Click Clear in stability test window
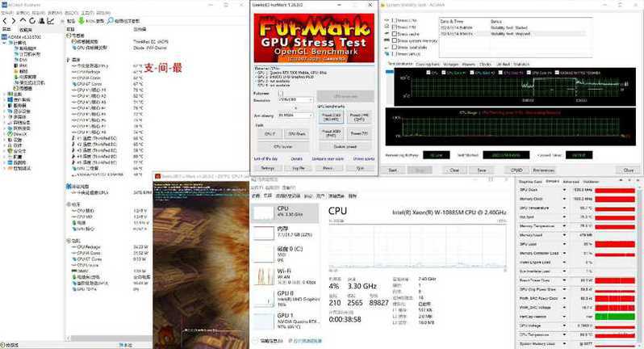The height and width of the screenshot is (349, 644). pos(454,170)
